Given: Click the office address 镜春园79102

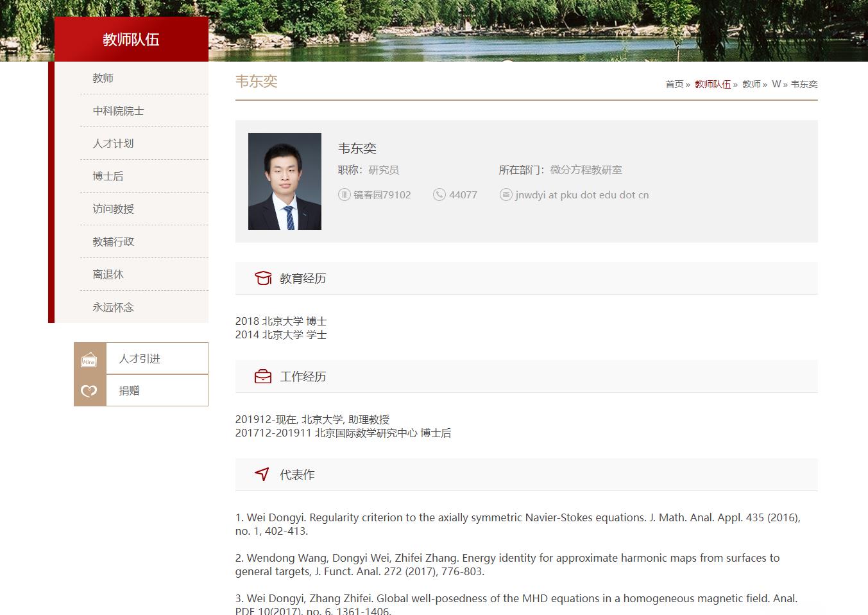Looking at the screenshot, I should (382, 195).
